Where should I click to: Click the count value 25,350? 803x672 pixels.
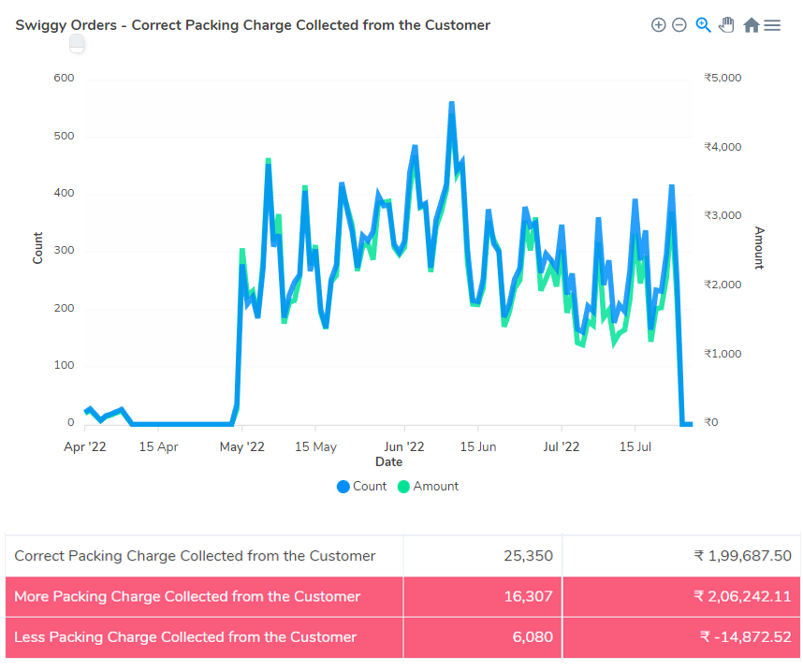coord(528,556)
